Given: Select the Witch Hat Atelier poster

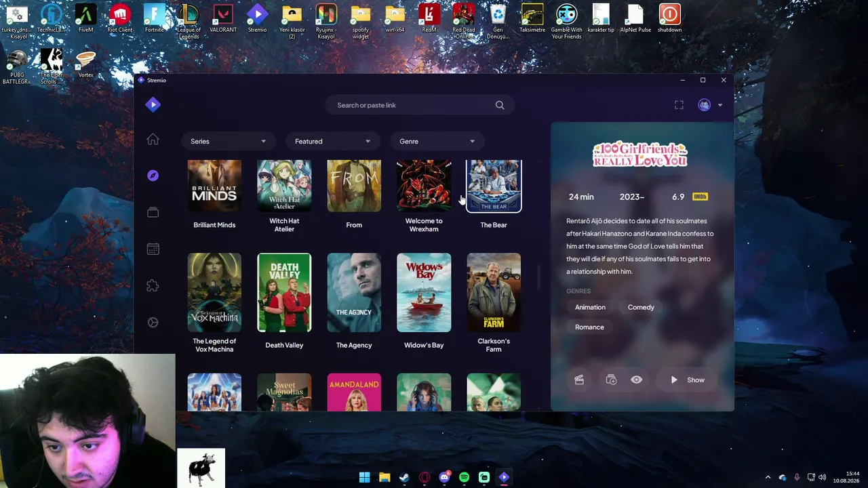Looking at the screenshot, I should pyautogui.click(x=284, y=186).
